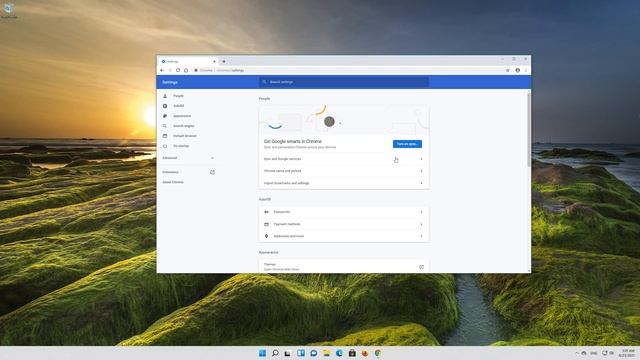Click the address bar showing chrome://settings
Viewport: 640px width, 360px height.
click(347, 70)
